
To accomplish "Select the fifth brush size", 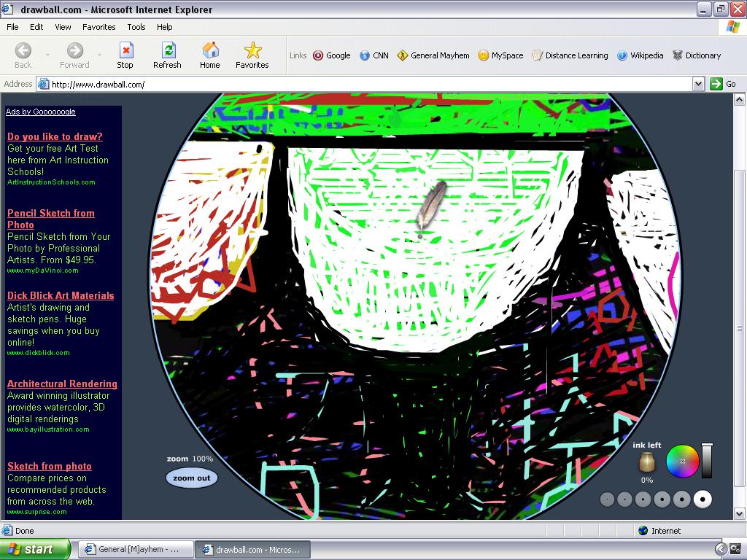I will (682, 499).
